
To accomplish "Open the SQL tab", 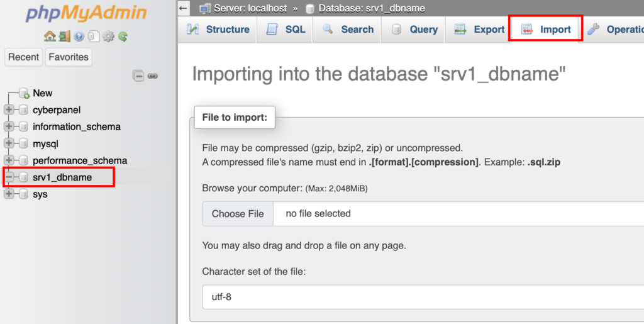I will [285, 30].
